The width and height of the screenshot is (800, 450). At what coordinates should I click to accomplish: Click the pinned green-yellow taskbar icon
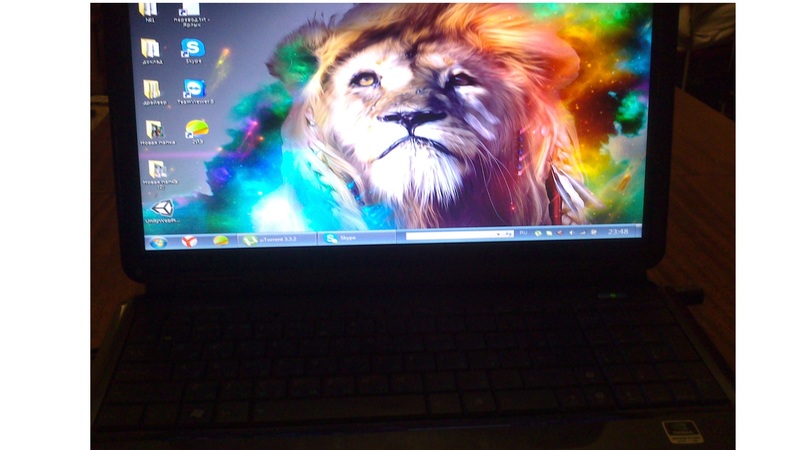pos(220,240)
